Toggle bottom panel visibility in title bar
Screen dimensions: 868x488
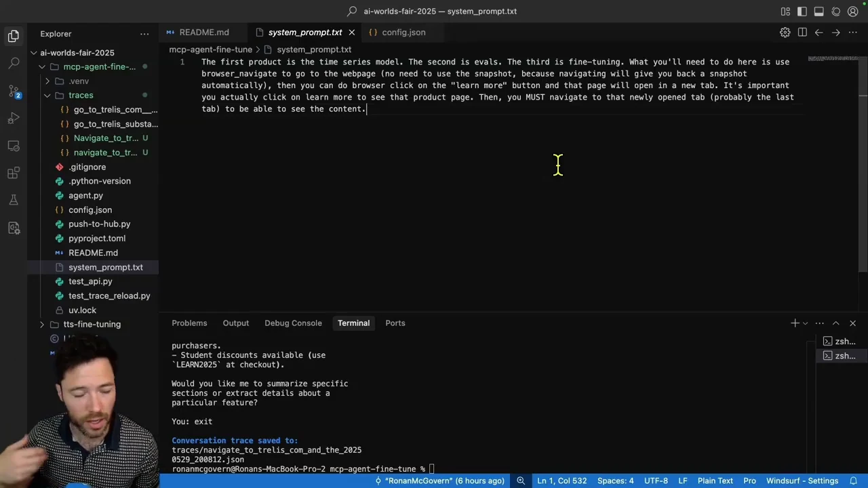pyautogui.click(x=819, y=12)
